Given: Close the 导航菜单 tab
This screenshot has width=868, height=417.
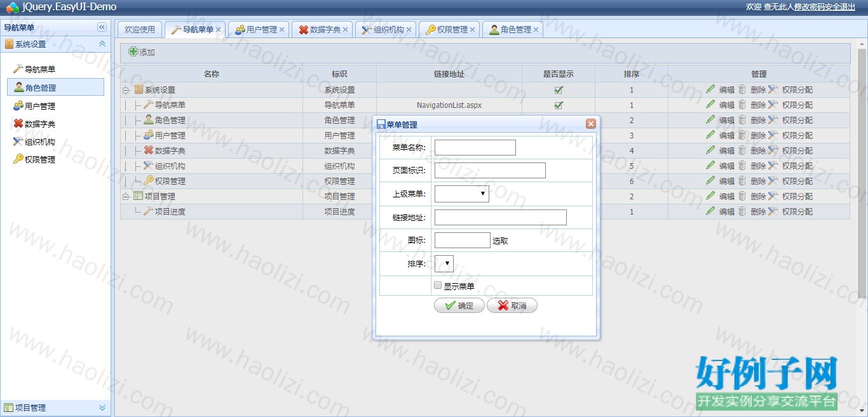Looking at the screenshot, I should [218, 29].
